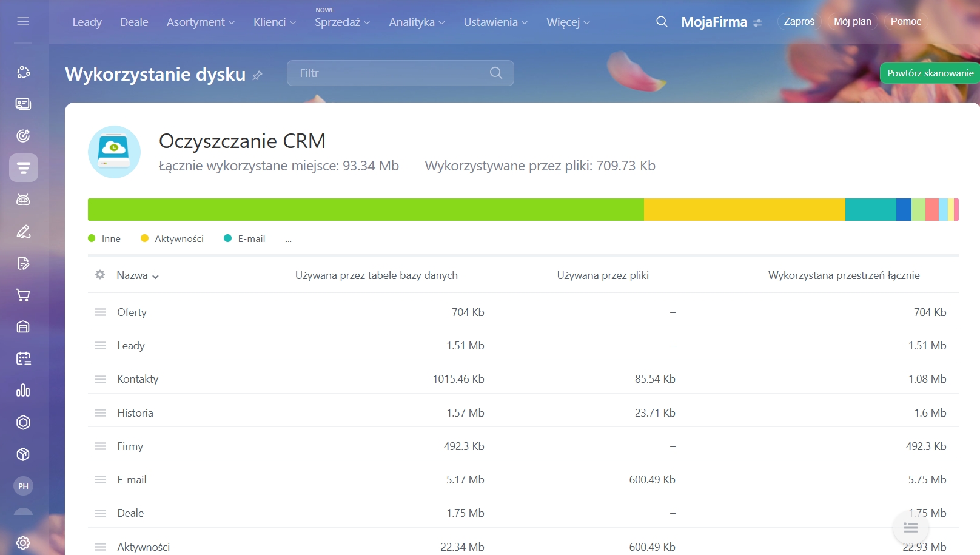This screenshot has width=980, height=555.
Task: Open the CRM funnel icon in the sidebar
Action: pyautogui.click(x=23, y=168)
